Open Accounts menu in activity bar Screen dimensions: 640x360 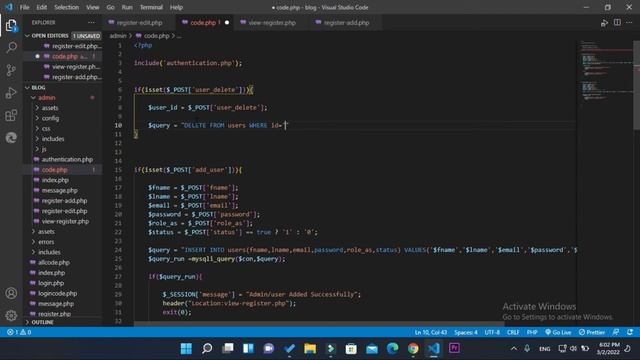tap(11, 293)
